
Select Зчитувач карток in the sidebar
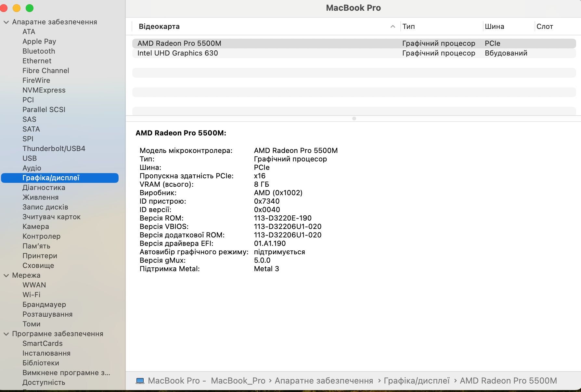click(x=51, y=217)
